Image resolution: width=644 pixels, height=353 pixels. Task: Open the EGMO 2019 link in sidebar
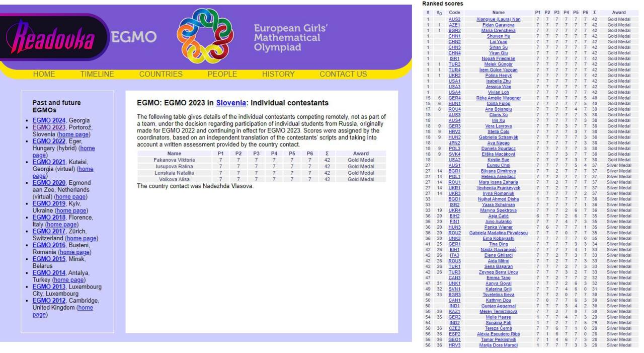49,203
